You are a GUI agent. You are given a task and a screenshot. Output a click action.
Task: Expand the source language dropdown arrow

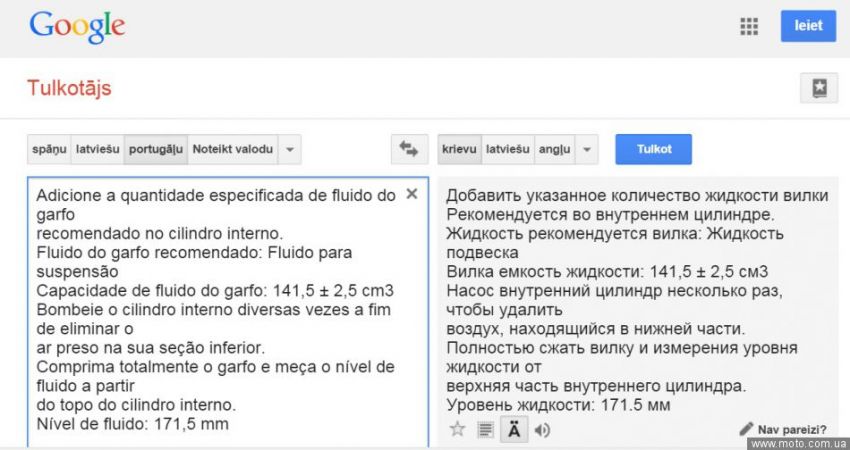pos(289,149)
